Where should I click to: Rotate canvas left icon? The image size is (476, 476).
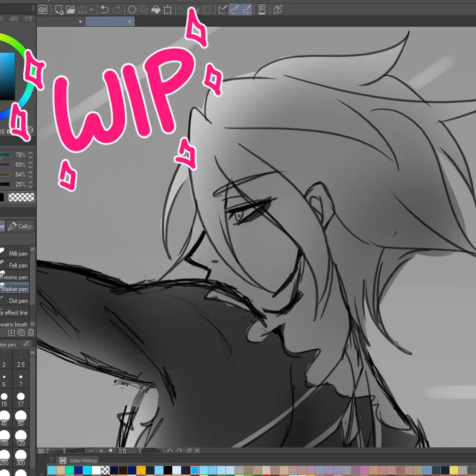[x=170, y=450]
